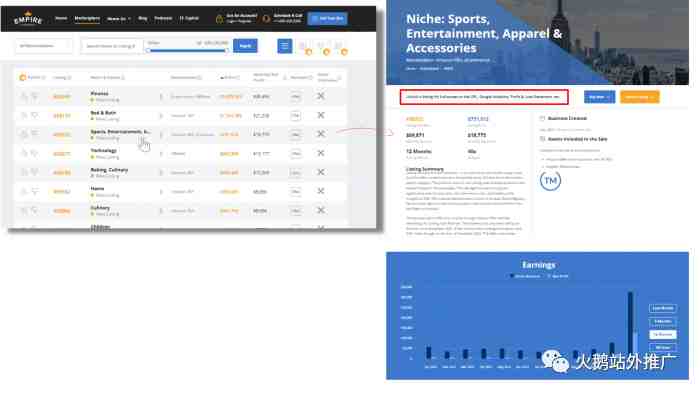
Task: Click the heart icon in the Bed & Bath row
Action: click(34, 116)
